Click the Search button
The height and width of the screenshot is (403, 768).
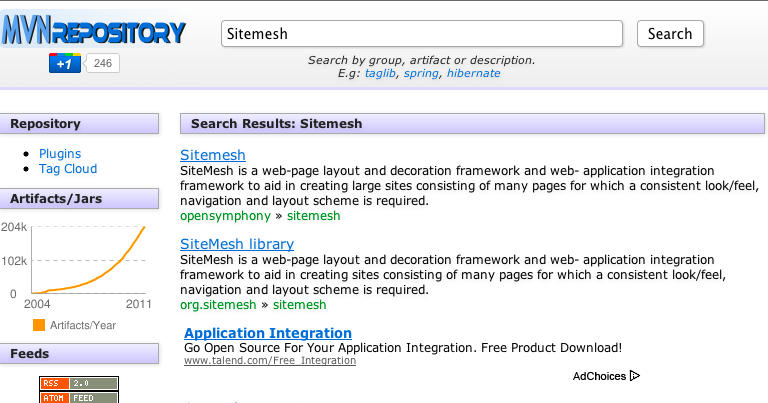pos(670,34)
